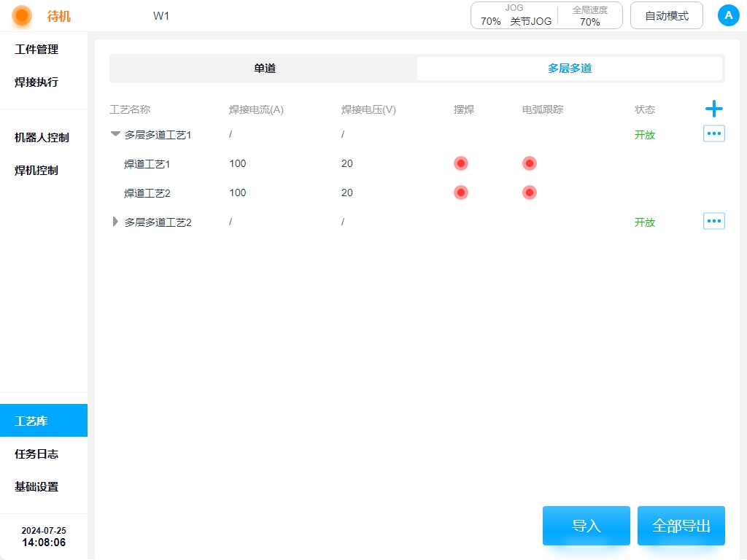Toggle 电弧跟踪 indicator for 焊道工艺2
Image resolution: width=747 pixels, height=560 pixels.
530,192
